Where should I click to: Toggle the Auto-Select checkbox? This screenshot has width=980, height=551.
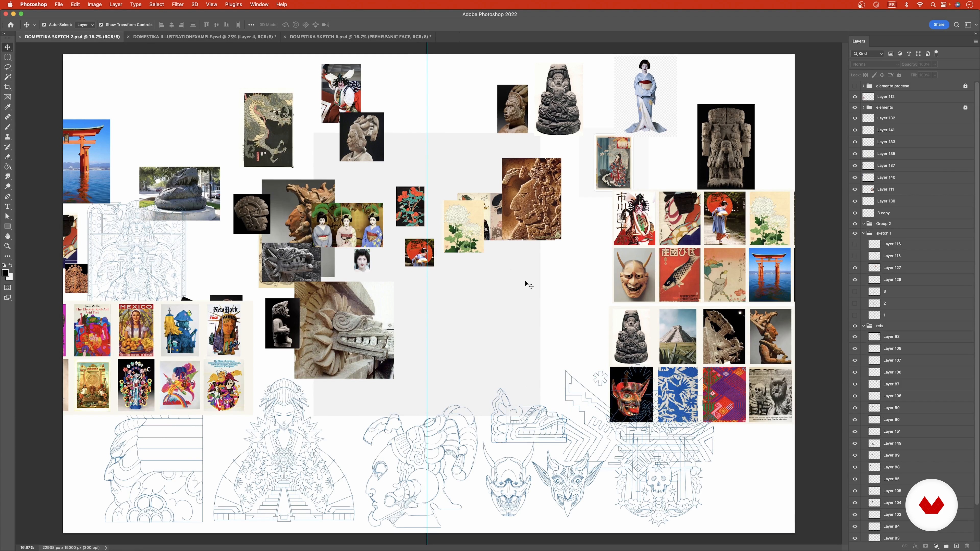[44, 25]
